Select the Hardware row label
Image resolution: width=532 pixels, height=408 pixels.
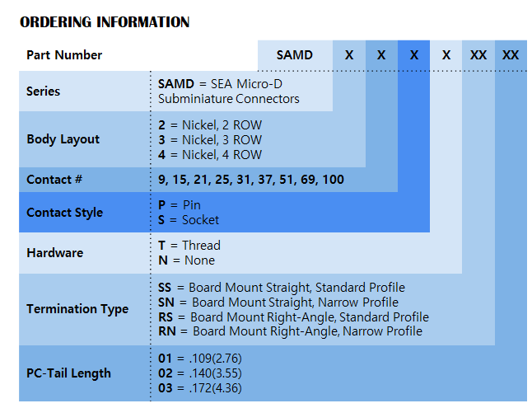pyautogui.click(x=54, y=253)
